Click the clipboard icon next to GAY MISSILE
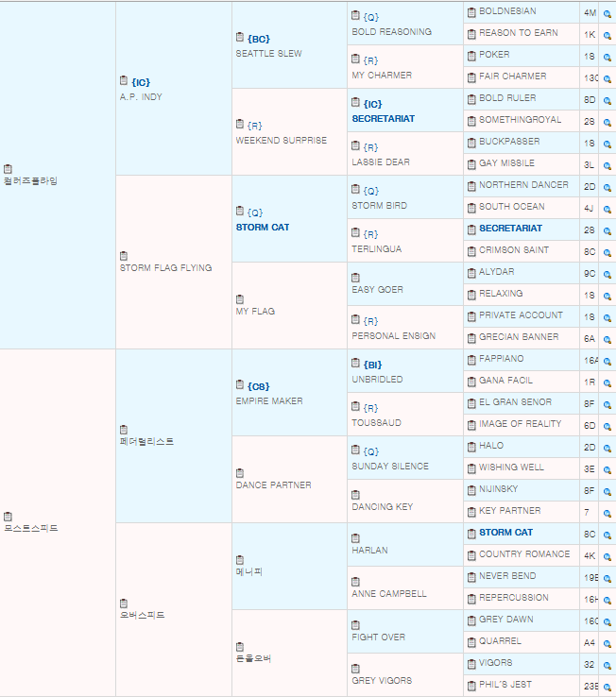616x697 pixels. coord(471,165)
